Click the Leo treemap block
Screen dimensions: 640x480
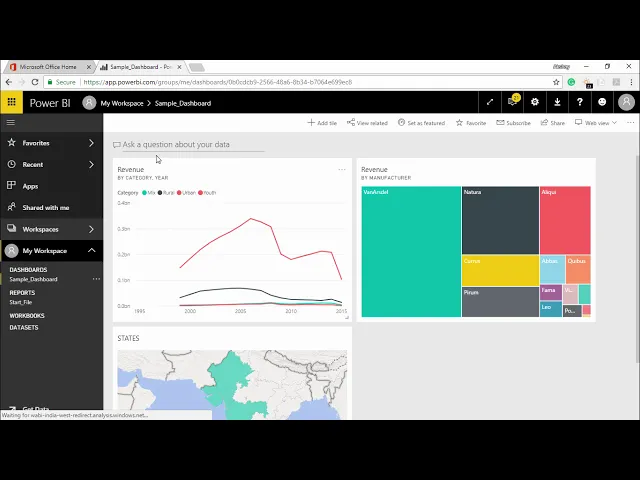(x=551, y=309)
